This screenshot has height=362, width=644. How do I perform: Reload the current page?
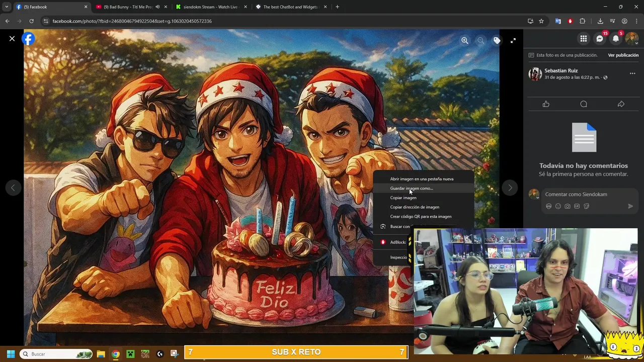31,21
